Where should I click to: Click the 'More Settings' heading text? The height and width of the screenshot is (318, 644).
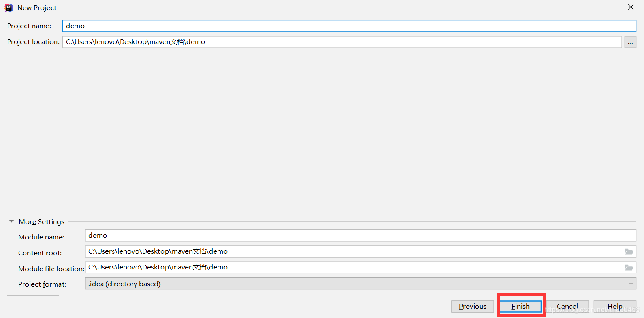click(x=41, y=222)
